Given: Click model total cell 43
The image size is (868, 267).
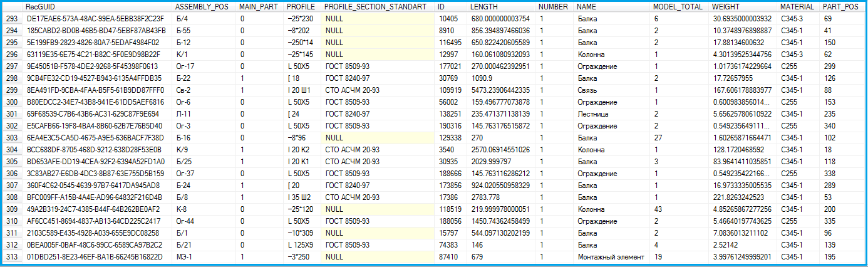Looking at the screenshot, I should (679, 209).
